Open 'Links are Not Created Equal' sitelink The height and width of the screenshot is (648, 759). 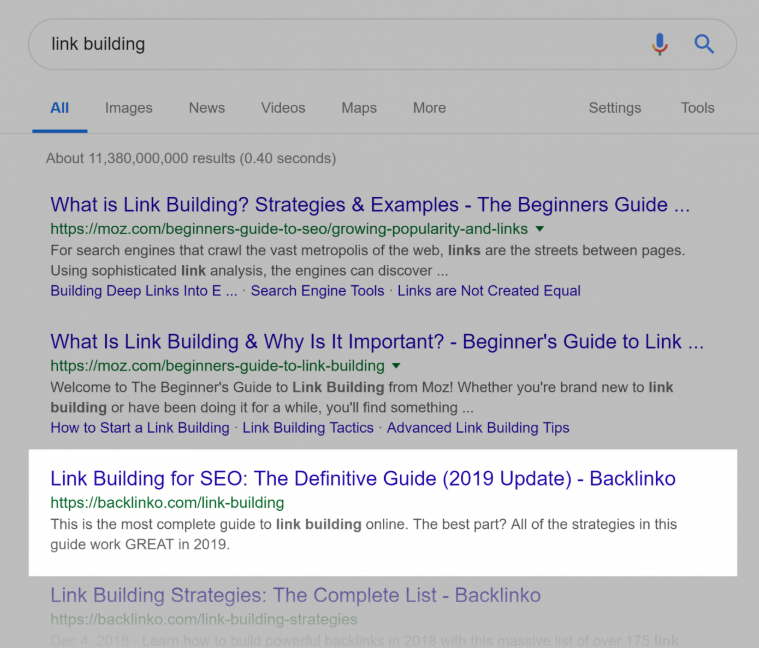pos(489,291)
